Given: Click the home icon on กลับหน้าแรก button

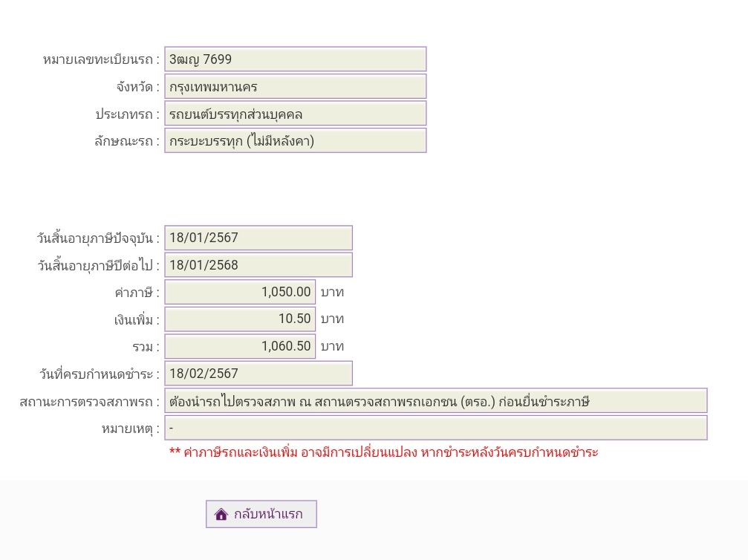Looking at the screenshot, I should 221,514.
